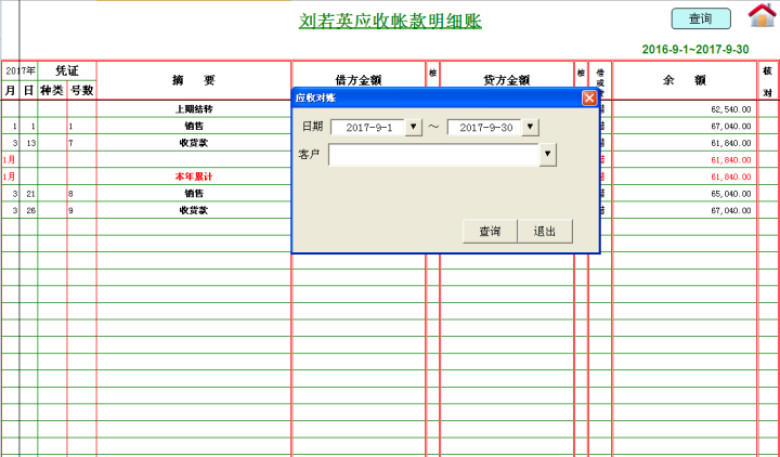Select day cell 26
This screenshot has height=457, width=780.
pos(29,210)
